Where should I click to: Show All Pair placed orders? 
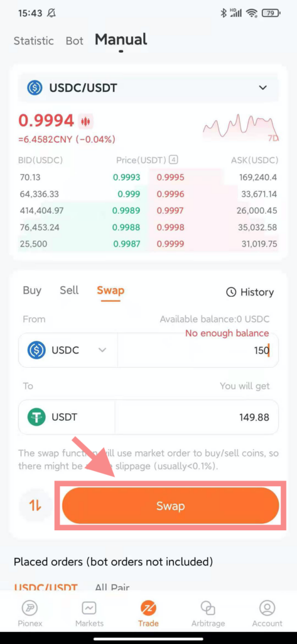pyautogui.click(x=112, y=587)
